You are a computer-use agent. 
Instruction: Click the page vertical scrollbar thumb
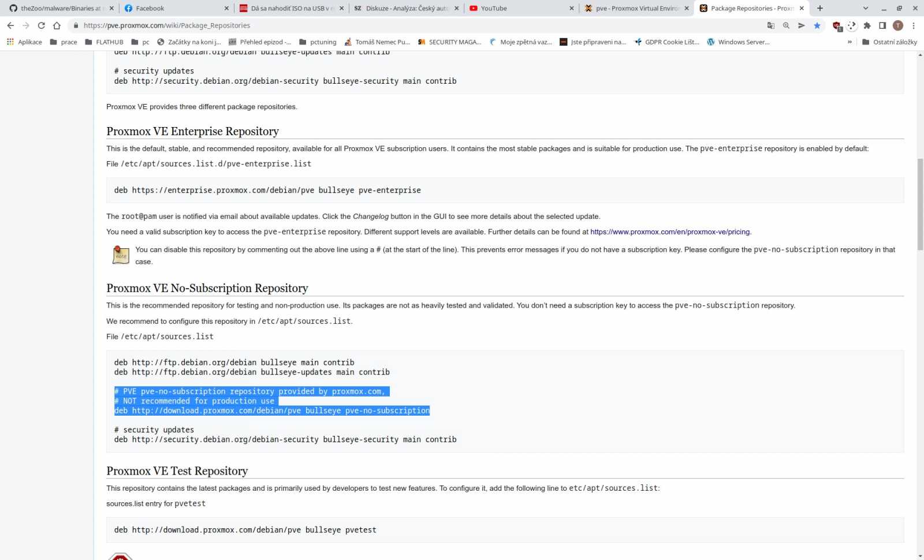920,203
